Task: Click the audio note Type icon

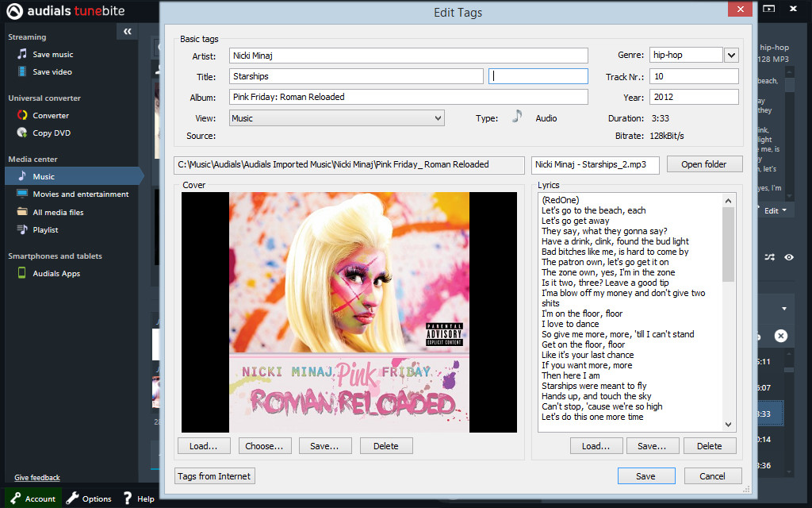Action: (x=517, y=117)
